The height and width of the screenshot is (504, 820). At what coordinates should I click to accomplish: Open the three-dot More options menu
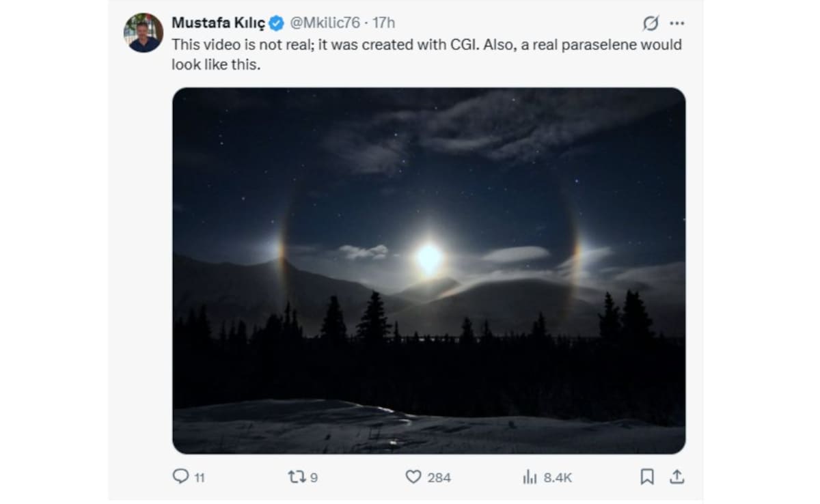pyautogui.click(x=676, y=23)
